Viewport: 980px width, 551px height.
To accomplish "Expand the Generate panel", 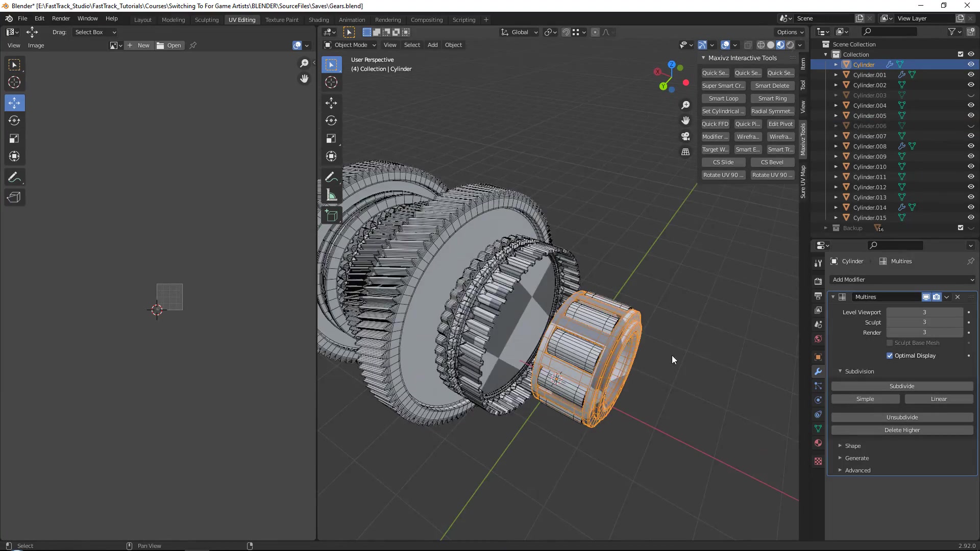I will click(856, 458).
